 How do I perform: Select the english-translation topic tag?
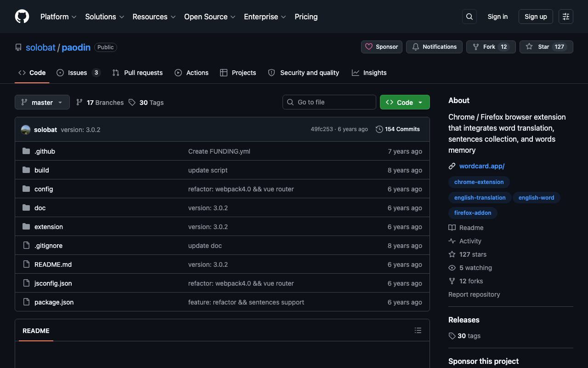click(x=480, y=198)
